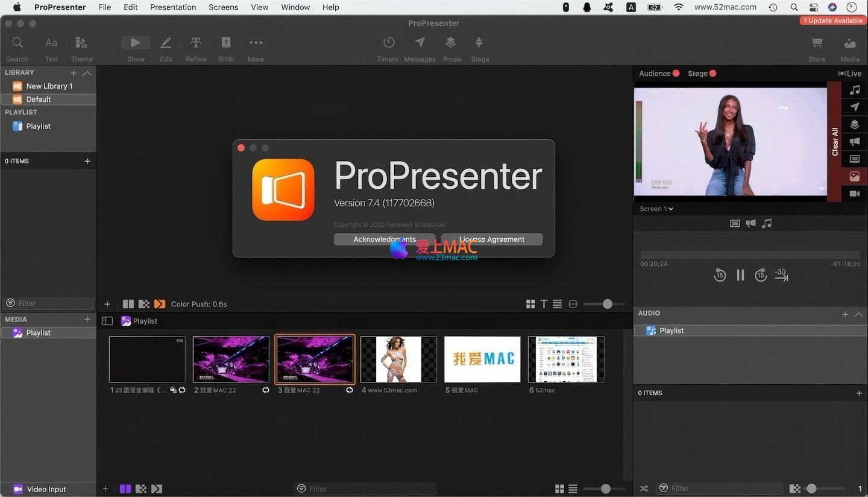The height and width of the screenshot is (497, 868).
Task: Click the Acknowledgments button
Action: point(384,239)
